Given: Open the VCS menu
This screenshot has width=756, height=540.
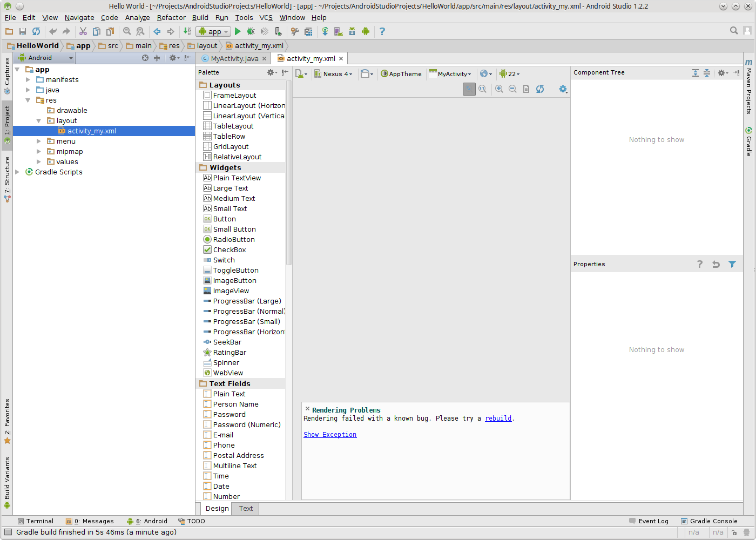Looking at the screenshot, I should (266, 17).
